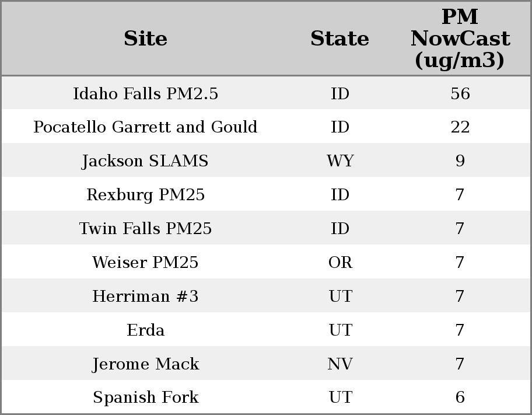Viewport: 532px width, 415px height.
Task: Click the Spanish Fork site name
Action: (x=145, y=397)
